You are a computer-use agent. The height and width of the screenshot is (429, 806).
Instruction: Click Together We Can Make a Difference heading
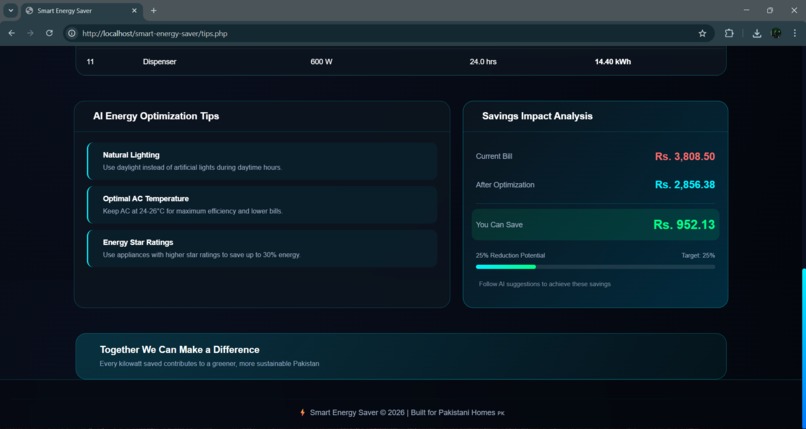pos(179,350)
